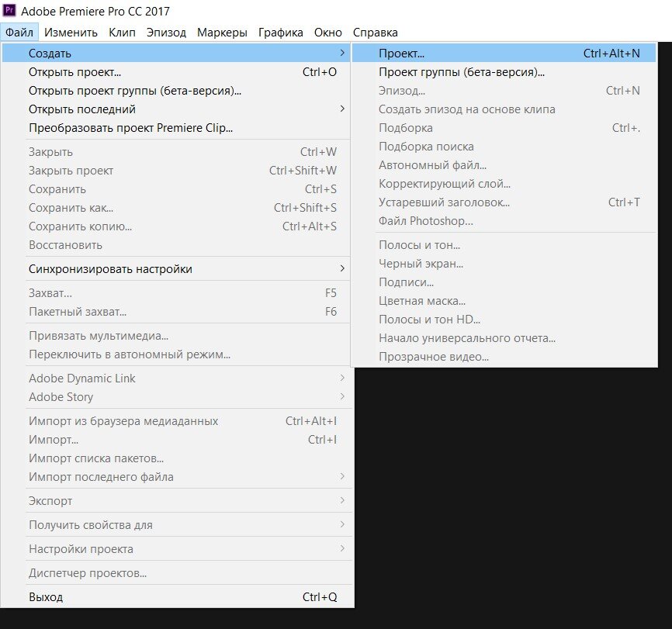The height and width of the screenshot is (629, 672).
Task: Choose Начало универсального отсчета...
Action: coord(504,338)
